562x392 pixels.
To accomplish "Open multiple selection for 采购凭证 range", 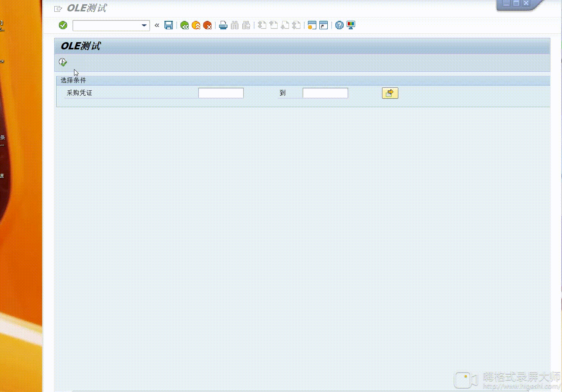I will (x=390, y=93).
